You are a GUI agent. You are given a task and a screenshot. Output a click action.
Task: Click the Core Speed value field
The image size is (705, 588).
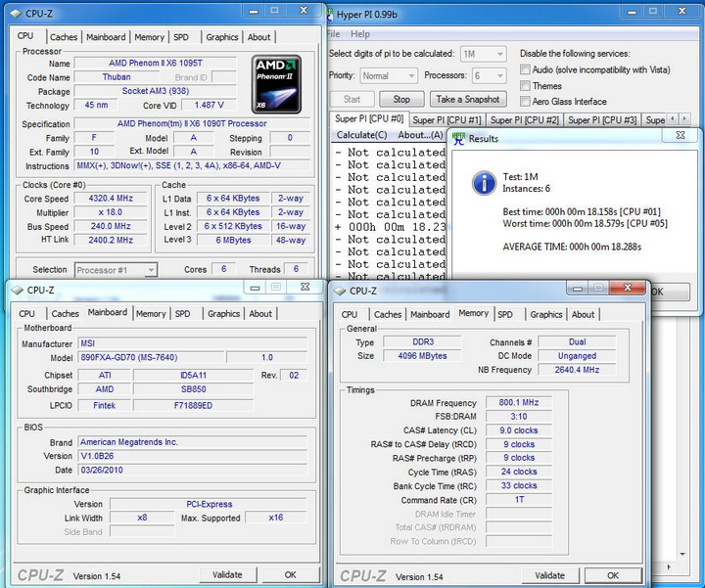coord(110,199)
